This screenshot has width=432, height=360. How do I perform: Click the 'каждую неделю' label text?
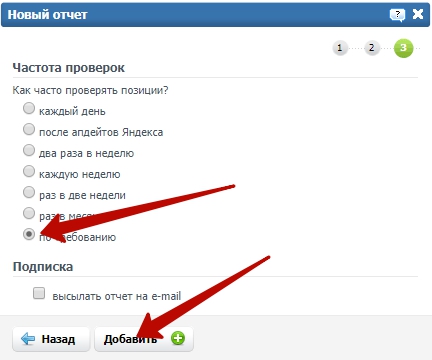point(80,174)
